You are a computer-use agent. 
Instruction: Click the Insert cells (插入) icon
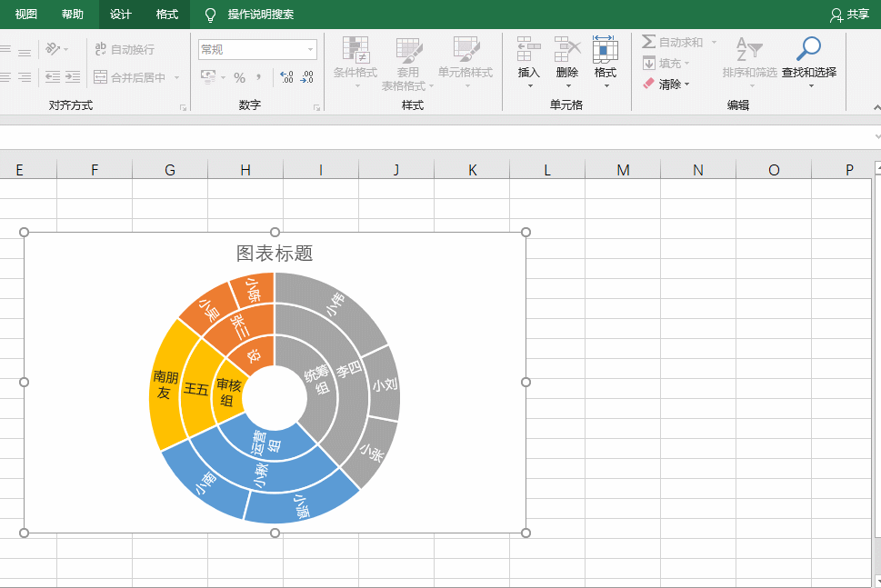pos(528,49)
